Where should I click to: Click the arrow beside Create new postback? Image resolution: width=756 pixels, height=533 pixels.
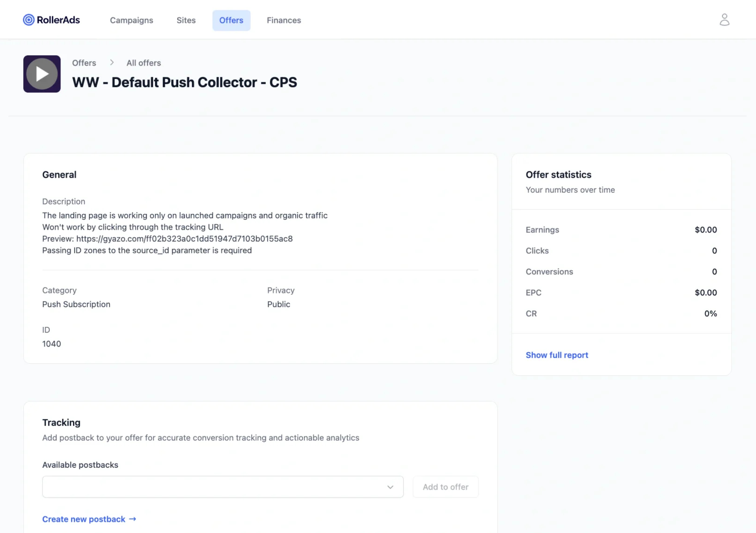click(x=133, y=519)
